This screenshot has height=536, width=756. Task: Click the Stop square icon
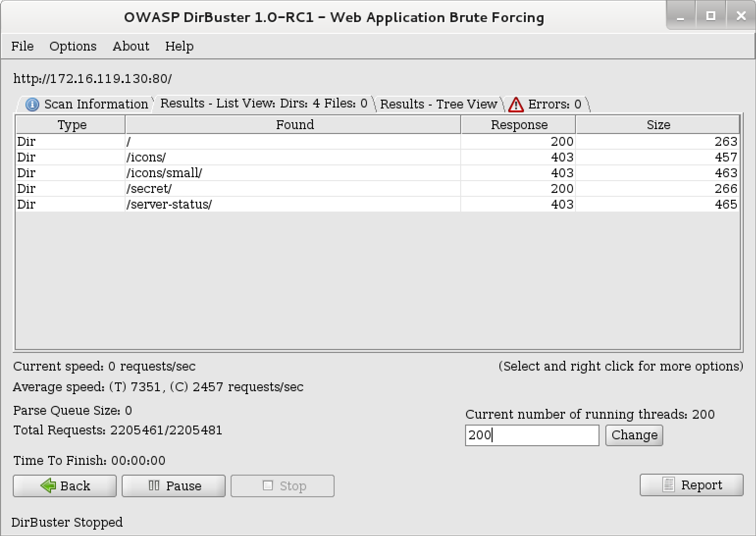268,485
